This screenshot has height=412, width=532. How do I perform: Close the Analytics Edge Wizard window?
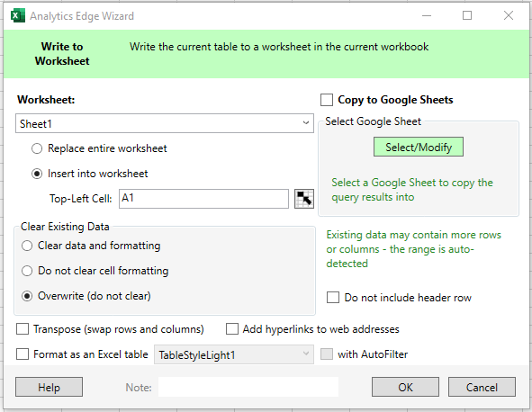coord(509,15)
